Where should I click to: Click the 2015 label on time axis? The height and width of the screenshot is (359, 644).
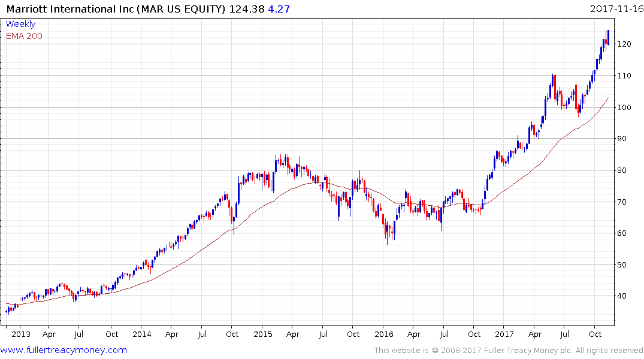tap(263, 334)
